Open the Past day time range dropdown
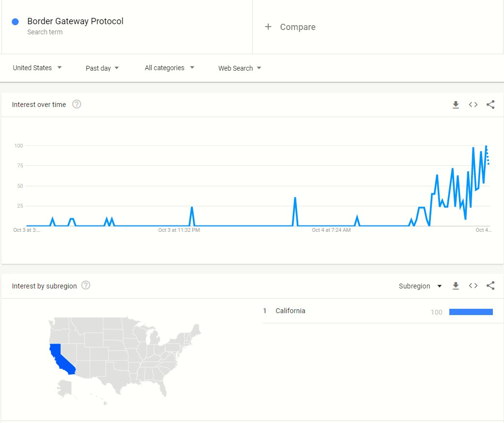 pos(102,68)
